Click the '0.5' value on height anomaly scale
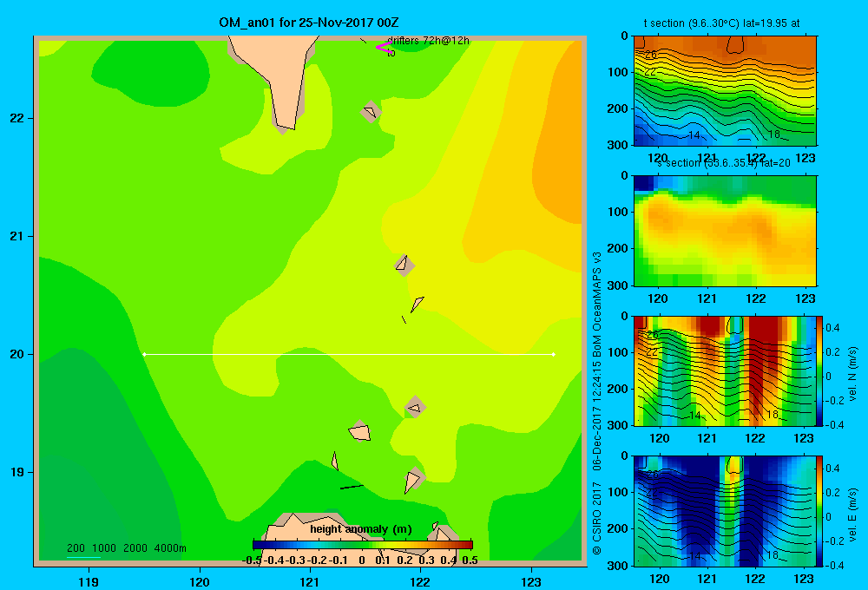Screen dimensions: 868x590 click(470, 560)
